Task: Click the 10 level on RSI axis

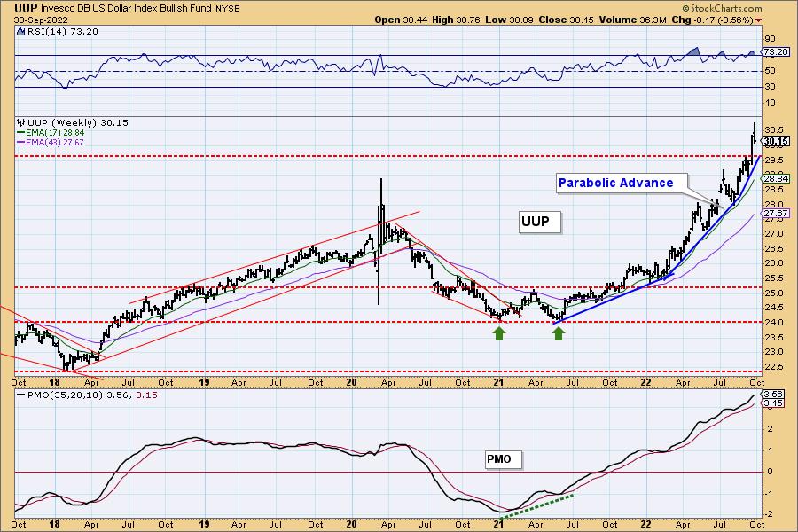Action: coord(770,103)
